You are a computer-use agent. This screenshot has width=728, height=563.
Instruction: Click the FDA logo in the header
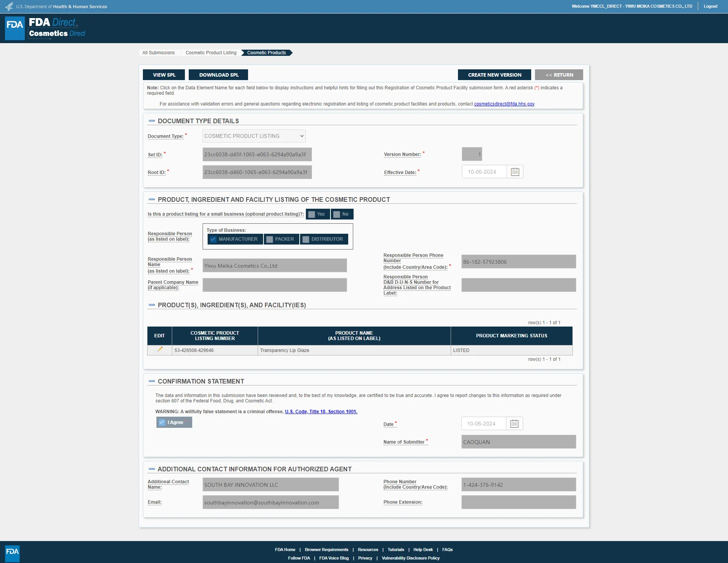15,28
